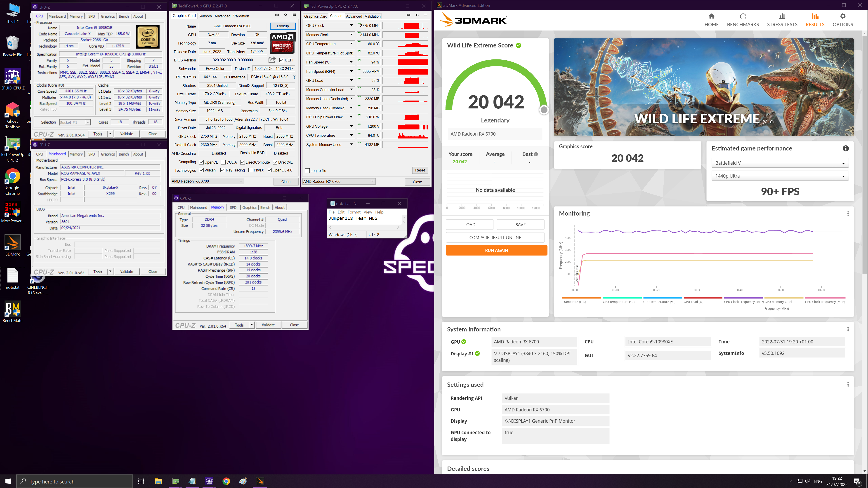
Task: Click COMPARE RESULT ONLINE button
Action: pyautogui.click(x=495, y=237)
